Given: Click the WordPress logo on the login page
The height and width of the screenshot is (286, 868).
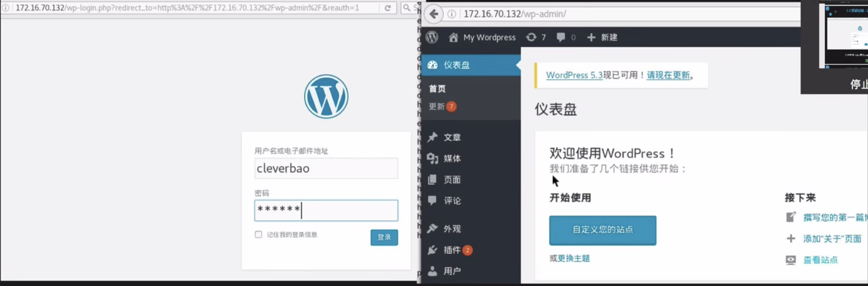Looking at the screenshot, I should click(326, 96).
